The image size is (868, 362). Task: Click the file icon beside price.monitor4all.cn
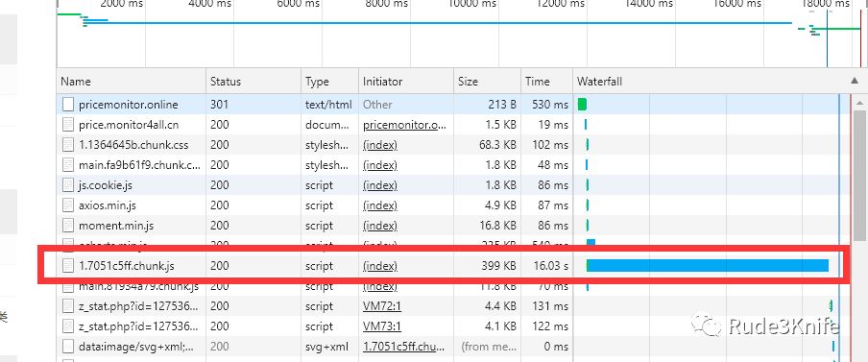coord(67,125)
